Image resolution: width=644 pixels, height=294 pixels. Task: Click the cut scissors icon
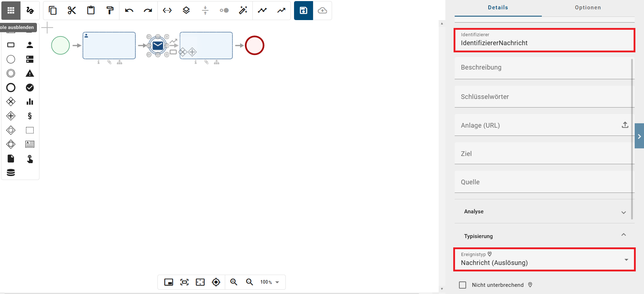(72, 10)
